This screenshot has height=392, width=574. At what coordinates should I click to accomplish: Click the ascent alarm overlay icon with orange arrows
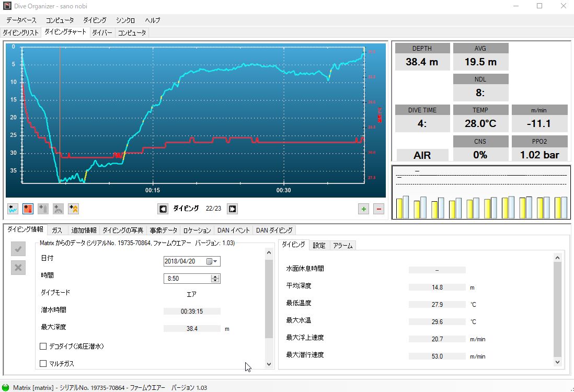point(74,209)
